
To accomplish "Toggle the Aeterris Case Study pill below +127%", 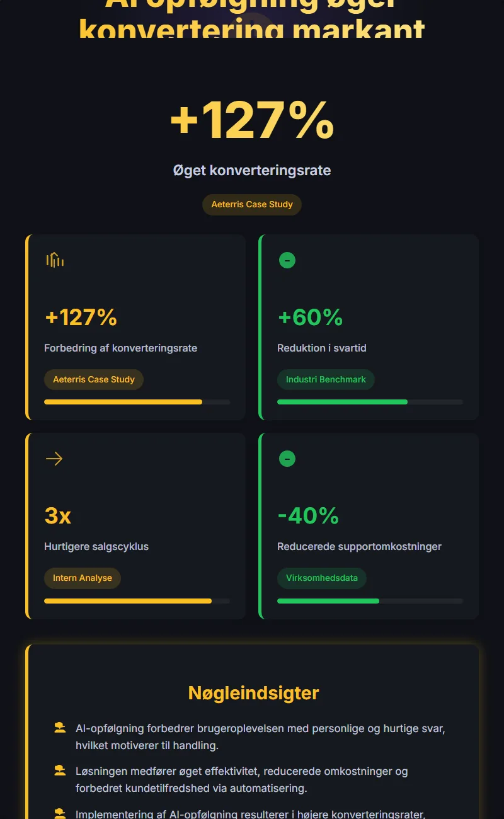I will pyautogui.click(x=93, y=379).
